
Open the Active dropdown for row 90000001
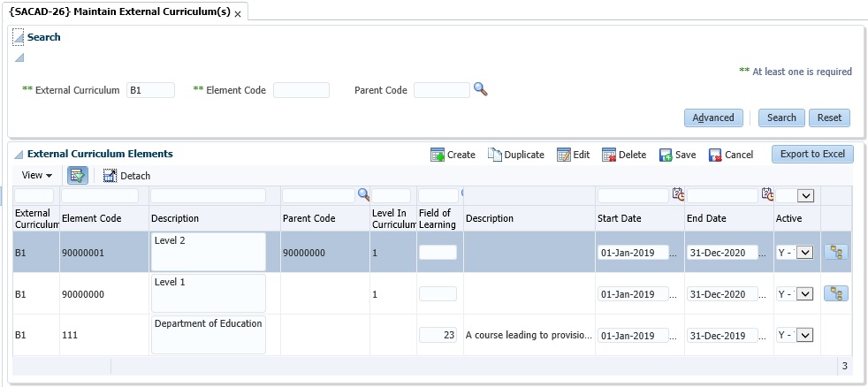click(805, 253)
